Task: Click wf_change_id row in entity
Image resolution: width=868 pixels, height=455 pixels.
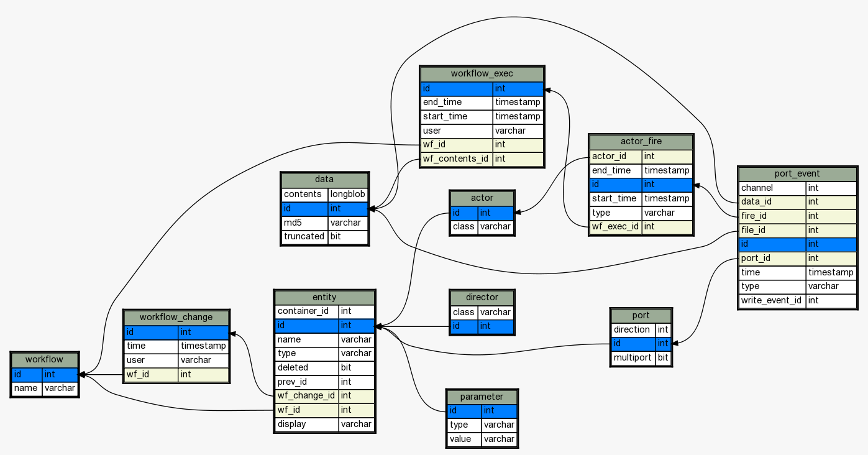Action: [324, 396]
